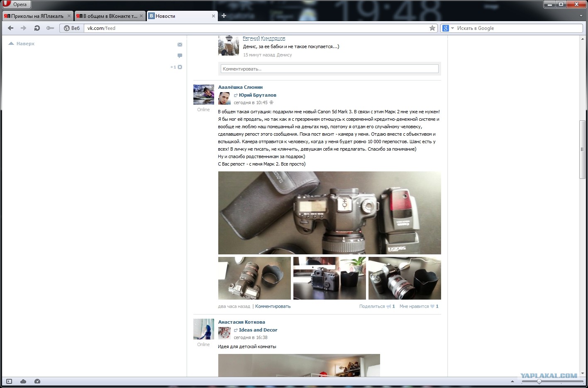Open the post timestamp сегодня в 10:45
Screen dimensions: 588x388
tap(251, 102)
